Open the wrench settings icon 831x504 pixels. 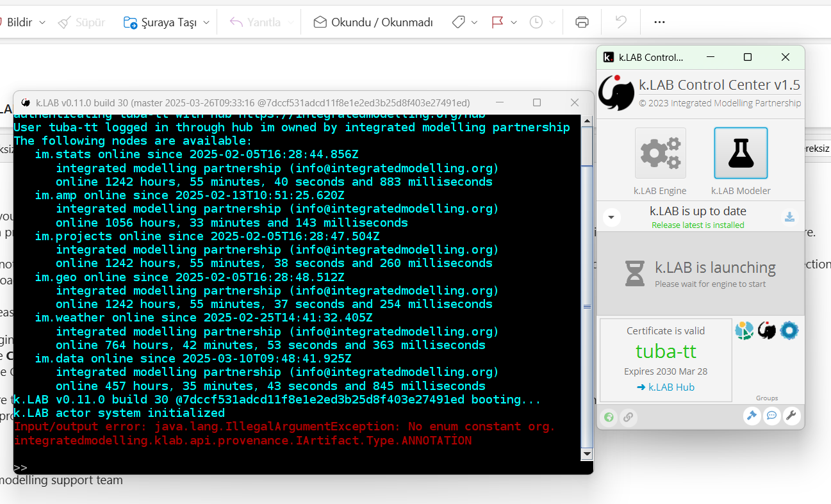point(792,416)
